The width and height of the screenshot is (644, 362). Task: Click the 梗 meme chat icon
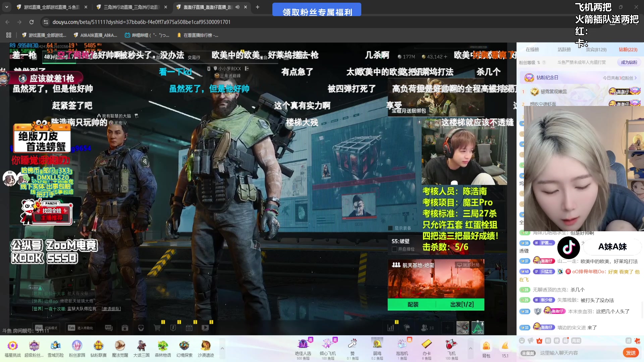click(x=556, y=341)
